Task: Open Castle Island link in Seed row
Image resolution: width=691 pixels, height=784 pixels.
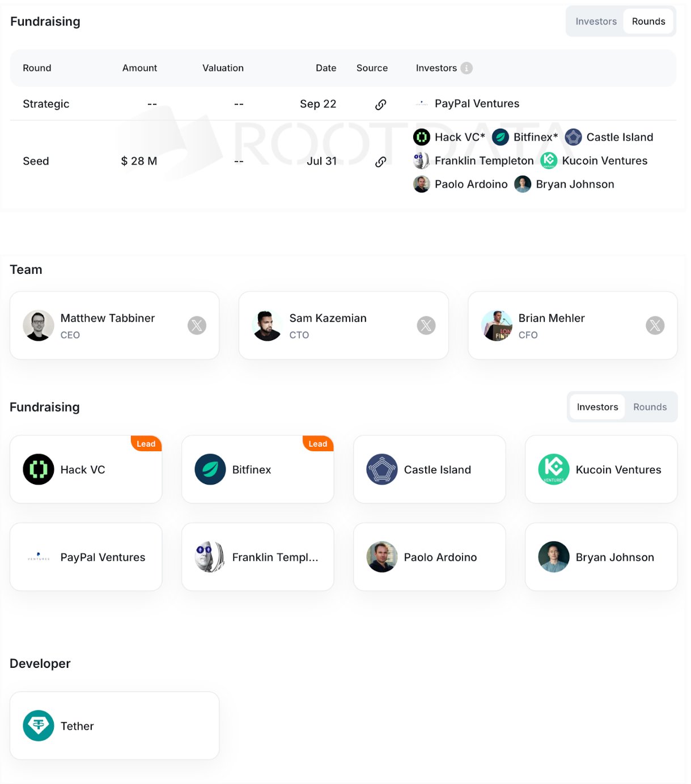Action: tap(620, 137)
